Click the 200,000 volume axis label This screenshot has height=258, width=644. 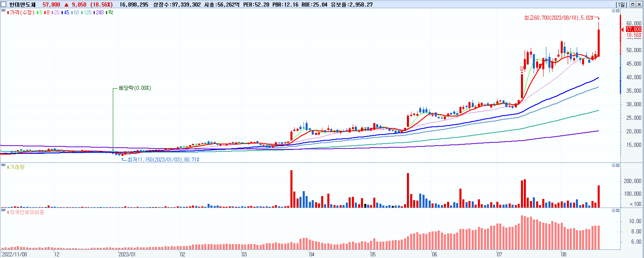click(633, 181)
